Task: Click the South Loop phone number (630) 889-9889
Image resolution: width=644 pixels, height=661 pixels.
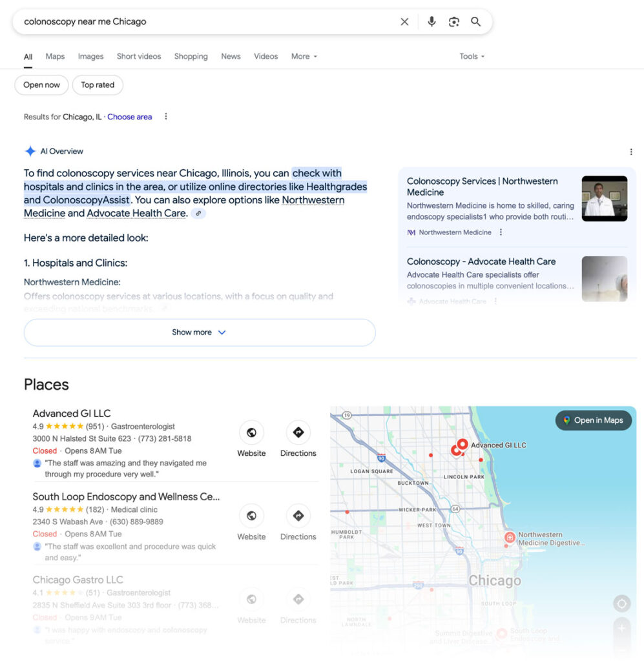Action: click(x=136, y=522)
